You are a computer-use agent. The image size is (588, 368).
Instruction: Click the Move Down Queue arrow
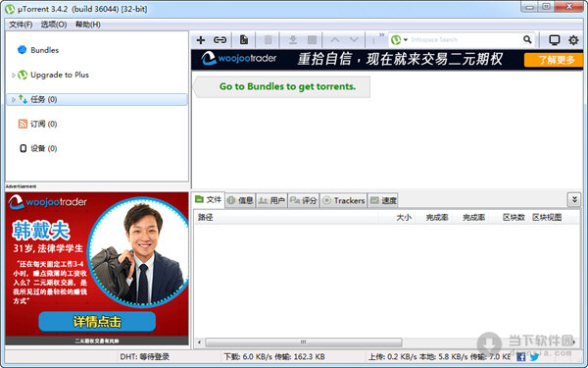pos(354,40)
